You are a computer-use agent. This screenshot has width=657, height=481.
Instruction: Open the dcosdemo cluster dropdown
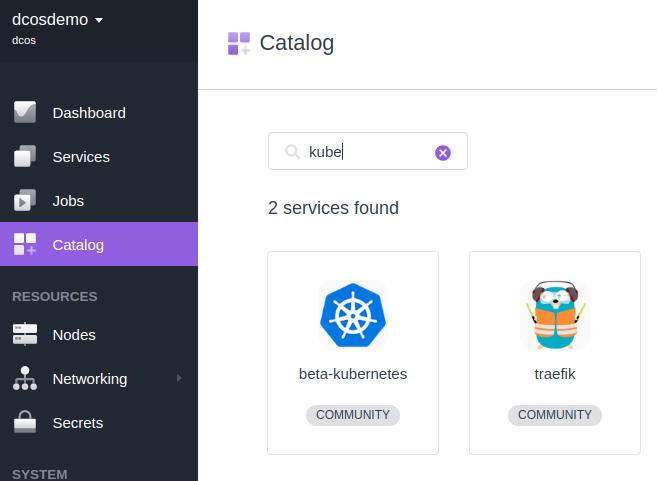click(x=57, y=20)
